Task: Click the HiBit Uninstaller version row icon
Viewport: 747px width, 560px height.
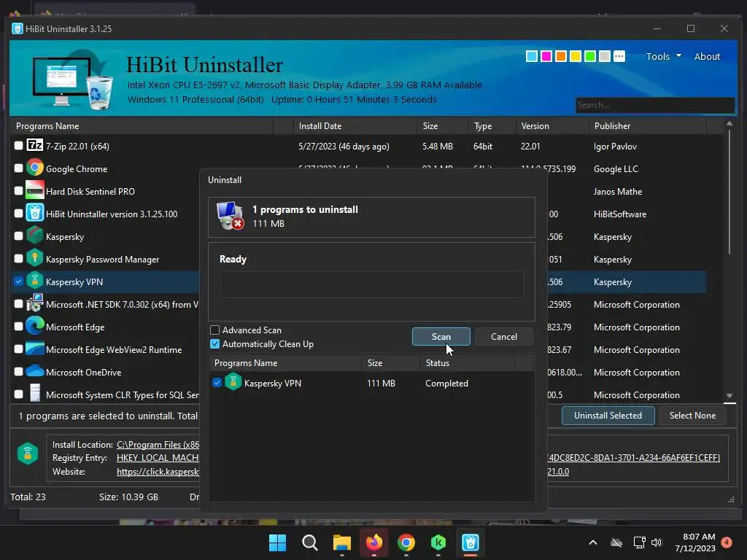Action: [35, 213]
